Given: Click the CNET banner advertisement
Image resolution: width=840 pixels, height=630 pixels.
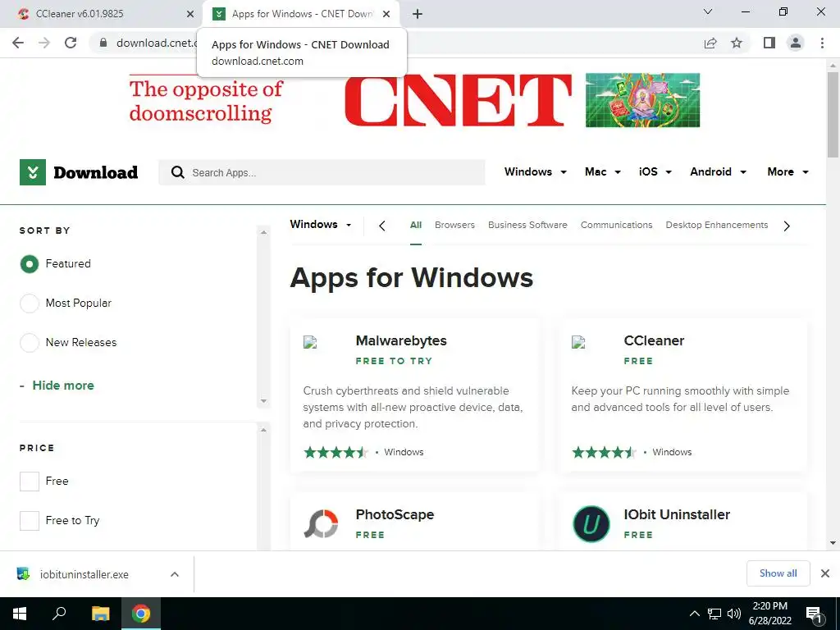Looking at the screenshot, I should pos(414,101).
